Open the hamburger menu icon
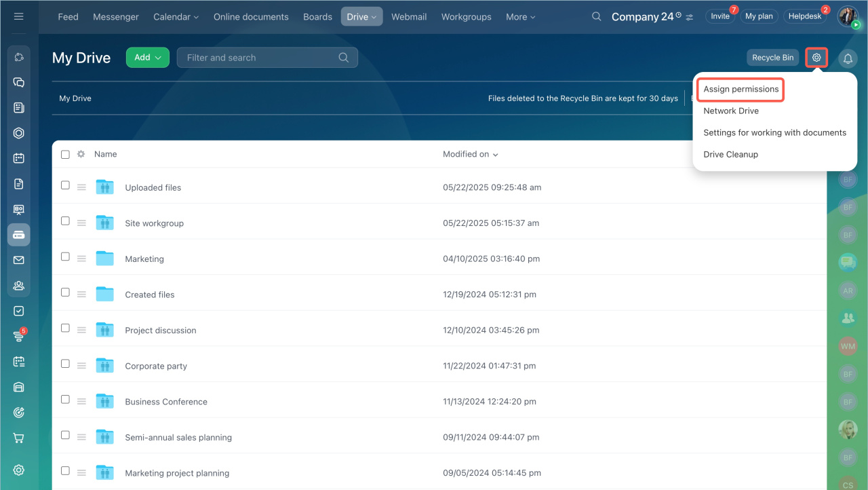Viewport: 868px width, 490px height. (x=18, y=16)
